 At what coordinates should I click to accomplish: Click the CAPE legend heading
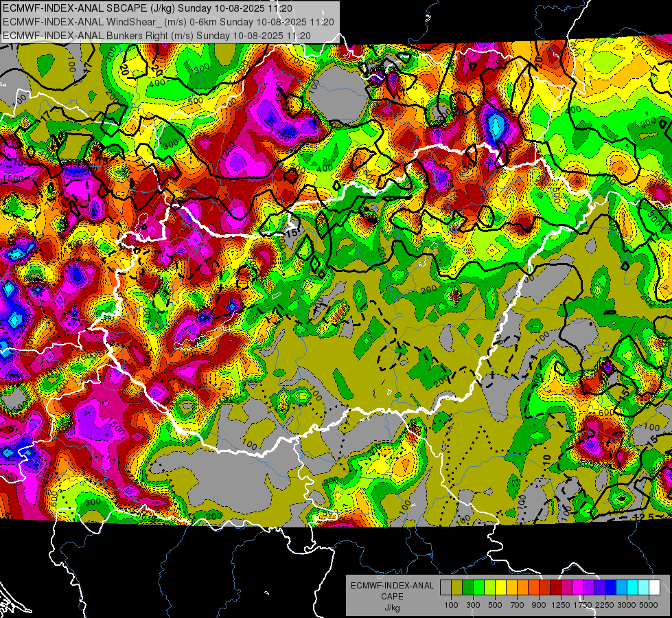(392, 596)
